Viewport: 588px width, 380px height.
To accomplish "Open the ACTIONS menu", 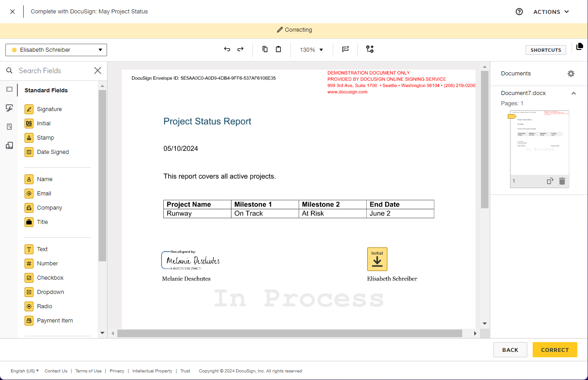I will tap(551, 12).
